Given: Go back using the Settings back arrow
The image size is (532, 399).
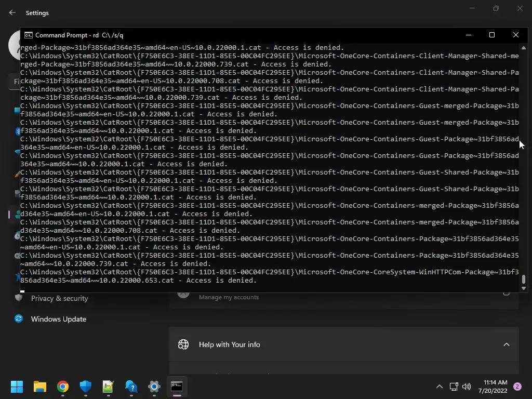Looking at the screenshot, I should (x=12, y=12).
